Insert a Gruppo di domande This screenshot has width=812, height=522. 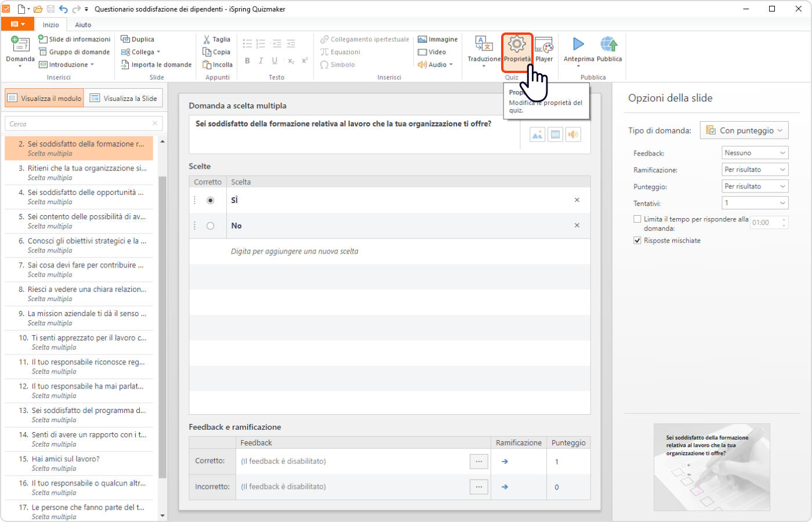(x=74, y=52)
